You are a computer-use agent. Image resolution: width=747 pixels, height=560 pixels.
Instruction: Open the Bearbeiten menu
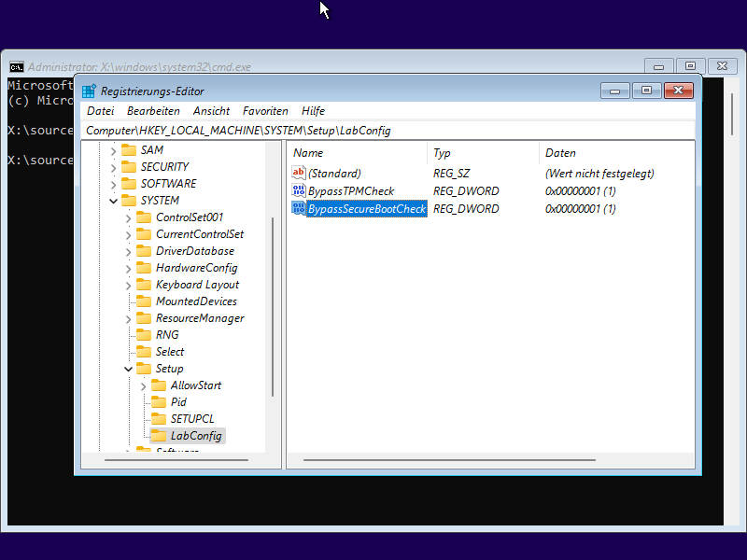pyautogui.click(x=153, y=111)
